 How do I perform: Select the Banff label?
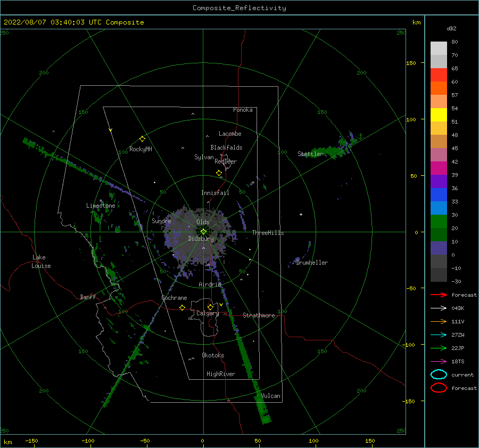point(88,297)
